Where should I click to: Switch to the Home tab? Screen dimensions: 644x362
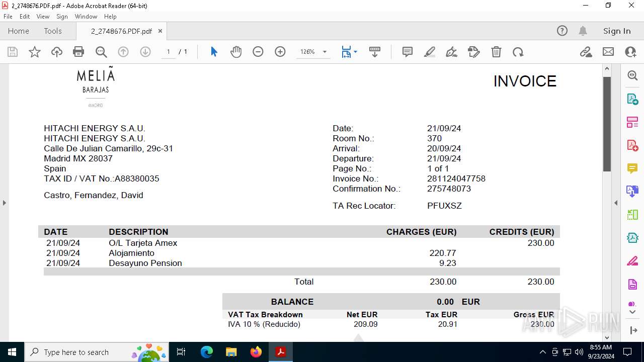click(19, 31)
